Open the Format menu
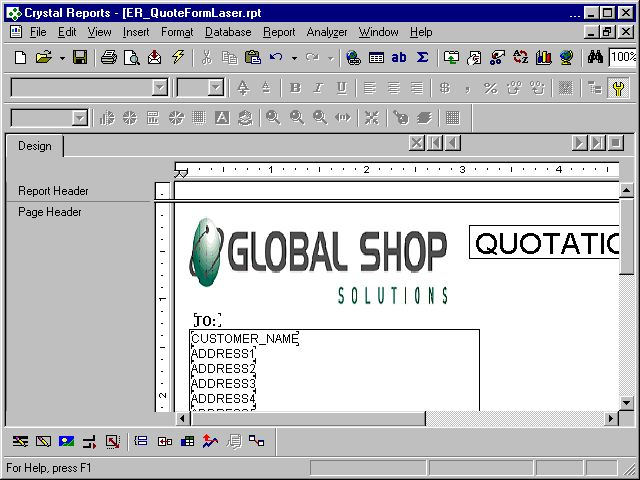Screen dimensions: 640x480 coord(177,32)
